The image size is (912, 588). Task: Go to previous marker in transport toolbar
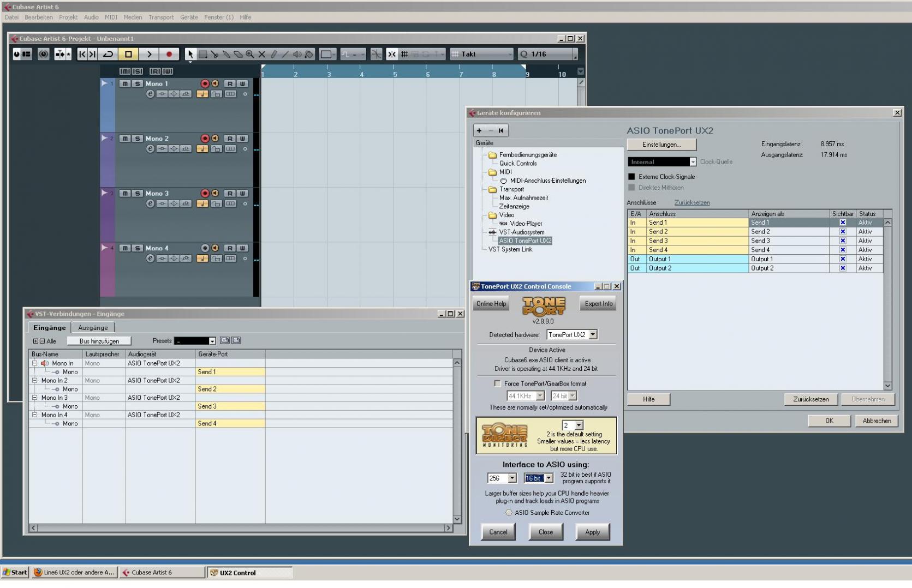click(x=82, y=54)
